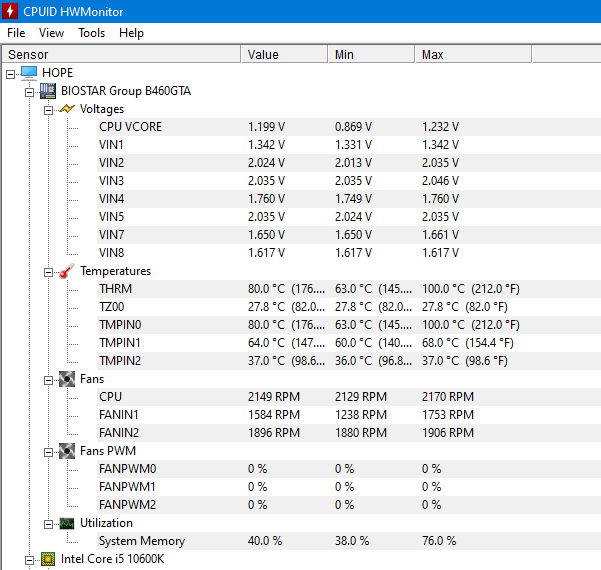Click CPU fan value 2149 RPM
601x570 pixels.
[274, 397]
